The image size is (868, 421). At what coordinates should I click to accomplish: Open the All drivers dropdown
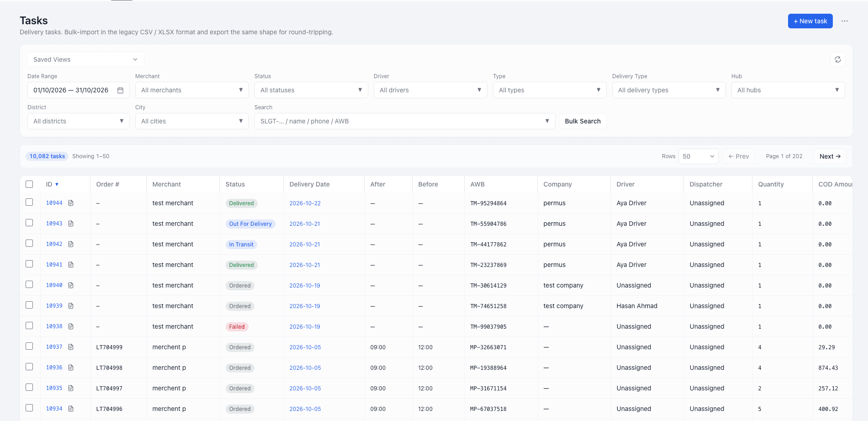pyautogui.click(x=430, y=90)
